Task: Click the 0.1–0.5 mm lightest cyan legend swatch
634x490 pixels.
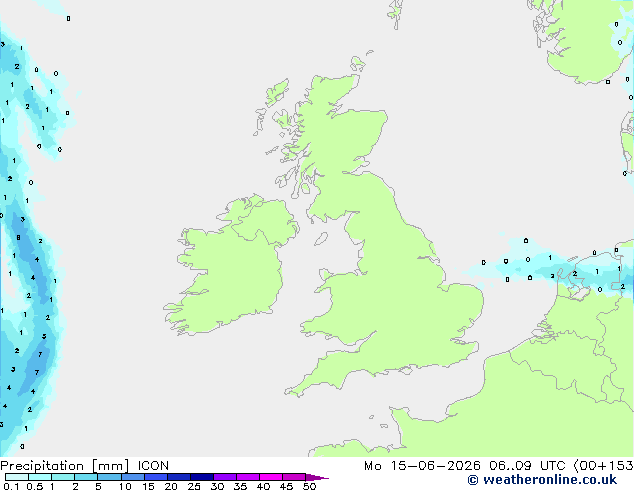Action: [17, 477]
